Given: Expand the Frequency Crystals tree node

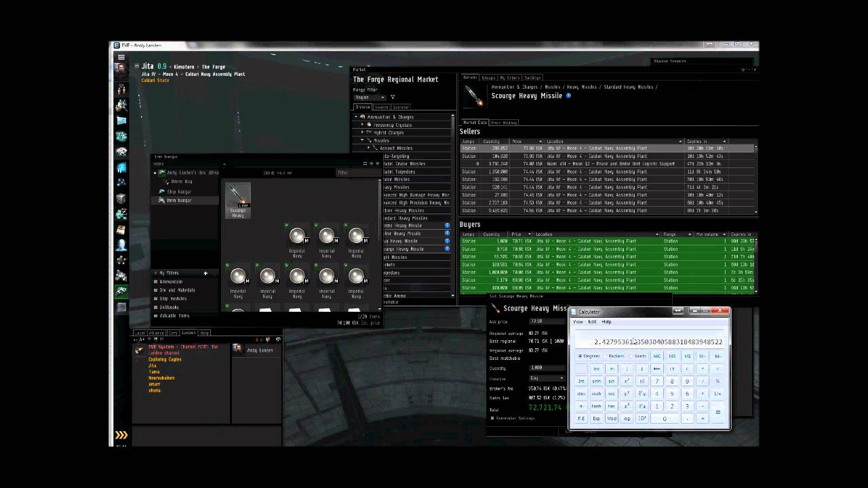Looking at the screenshot, I should (362, 125).
